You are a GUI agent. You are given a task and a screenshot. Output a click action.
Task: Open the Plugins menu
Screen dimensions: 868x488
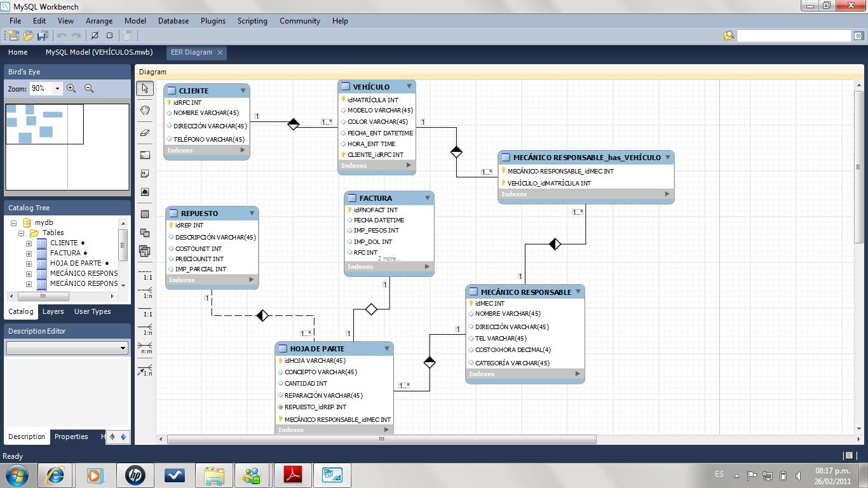(x=213, y=21)
